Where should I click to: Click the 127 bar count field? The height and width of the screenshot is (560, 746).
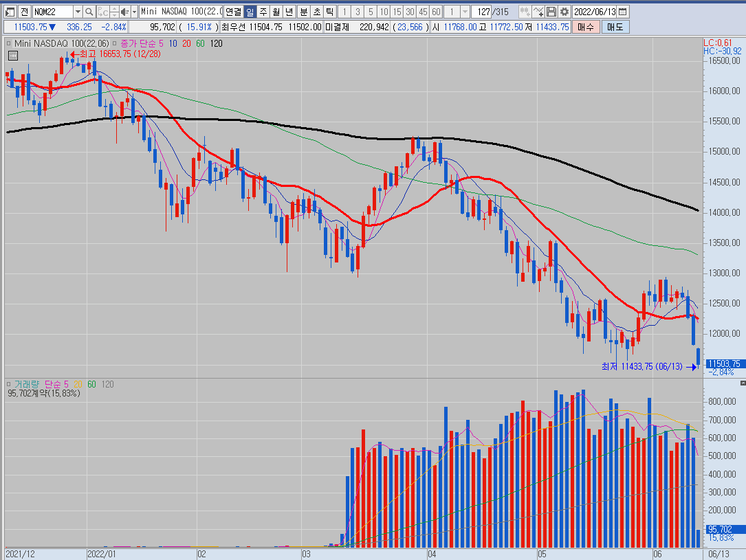(481, 12)
